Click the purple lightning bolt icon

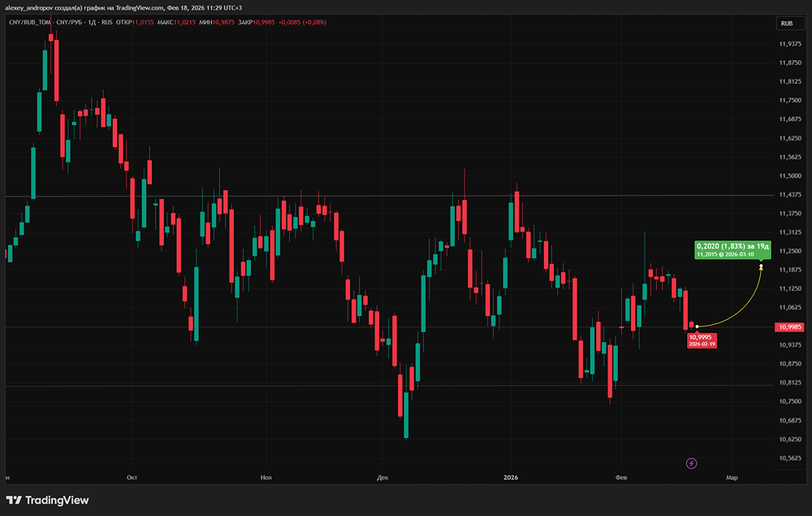(x=691, y=463)
